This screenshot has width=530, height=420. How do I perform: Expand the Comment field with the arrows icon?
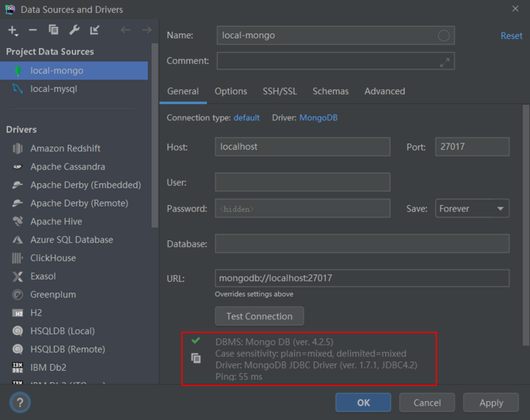(445, 62)
